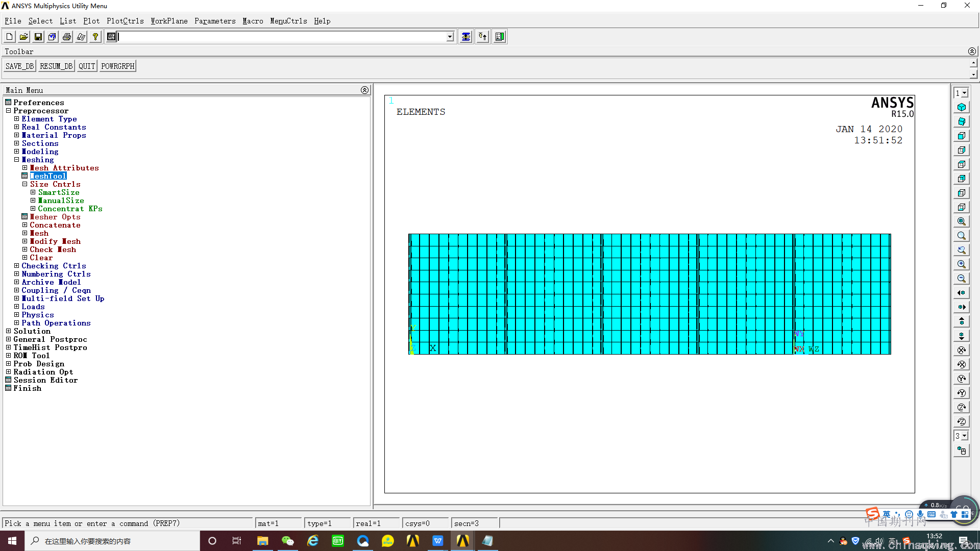The width and height of the screenshot is (980, 551).
Task: Open Pan-Zoom-Rotate dialog from top toolbar
Action: (53, 37)
